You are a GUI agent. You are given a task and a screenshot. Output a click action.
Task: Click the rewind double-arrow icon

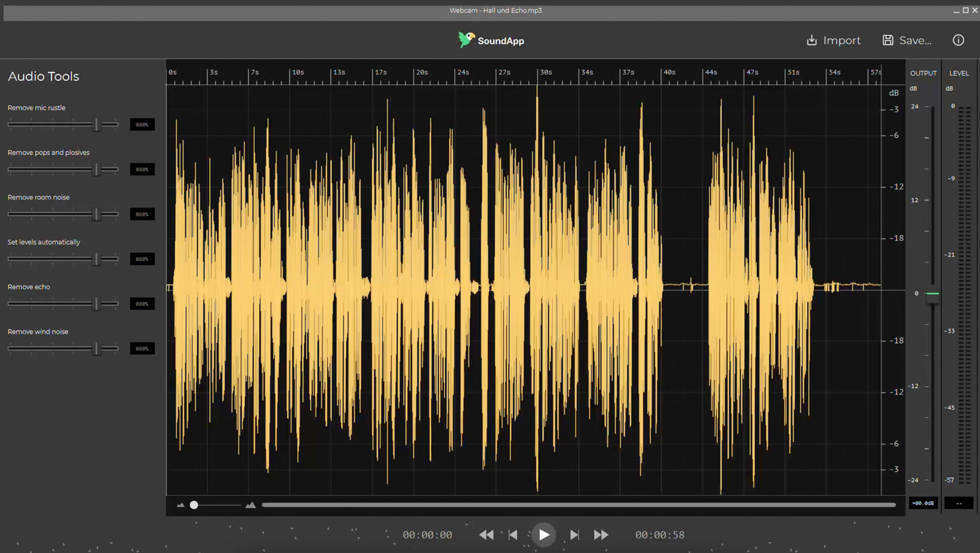[486, 535]
